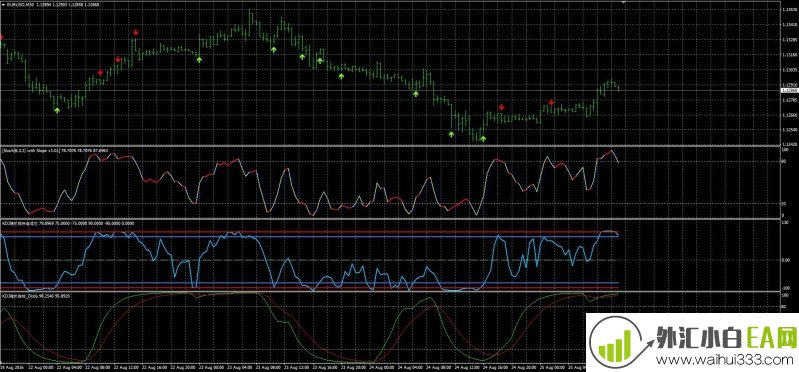The height and width of the screenshot is (372, 799).
Task: Click the highlighted current price label on the axis
Action: click(x=790, y=90)
